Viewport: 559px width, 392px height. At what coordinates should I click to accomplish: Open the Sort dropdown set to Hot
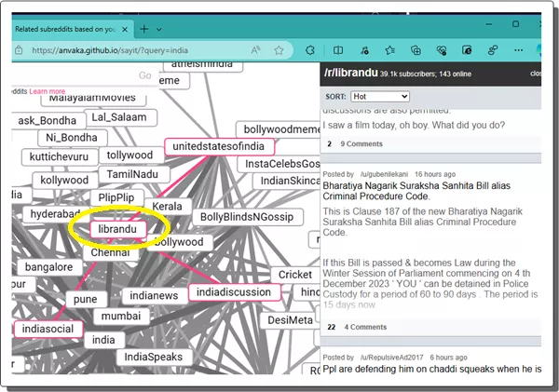pos(380,97)
